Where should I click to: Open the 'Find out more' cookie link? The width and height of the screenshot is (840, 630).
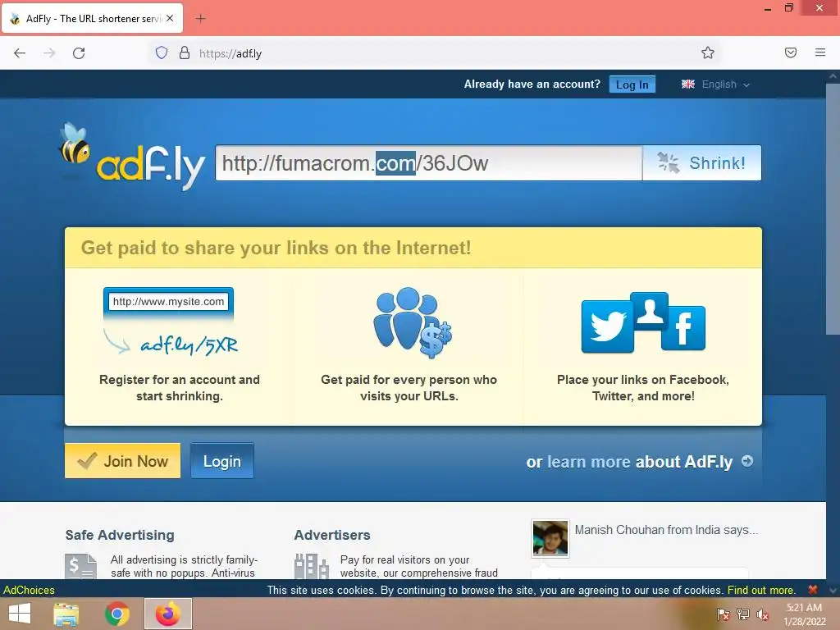pos(760,590)
